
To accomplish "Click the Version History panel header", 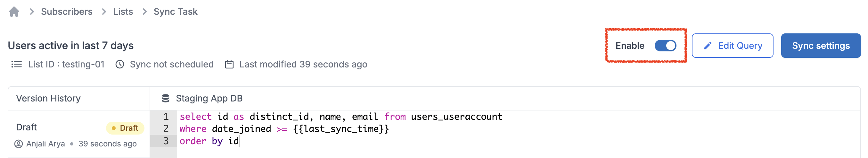I will tap(79, 98).
